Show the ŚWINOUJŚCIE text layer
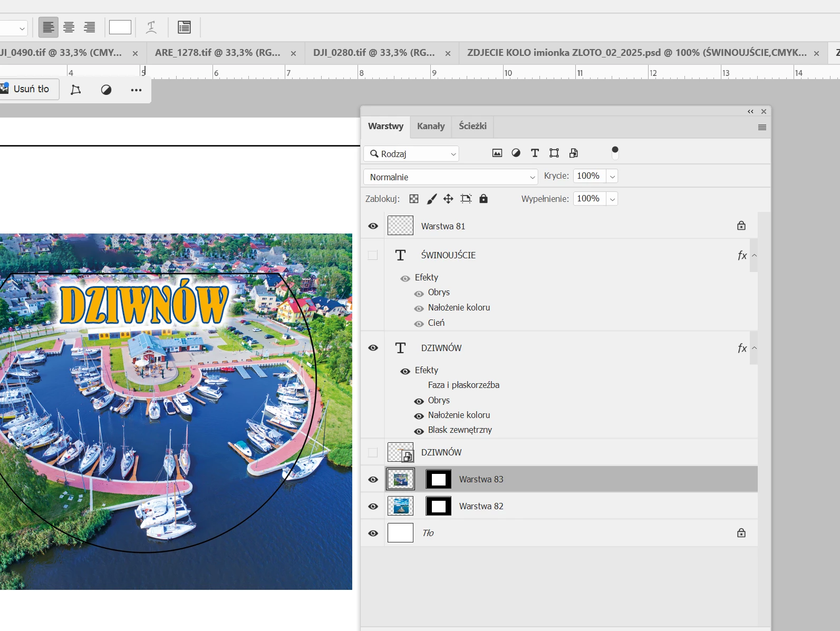The height and width of the screenshot is (631, 840). pyautogui.click(x=373, y=255)
